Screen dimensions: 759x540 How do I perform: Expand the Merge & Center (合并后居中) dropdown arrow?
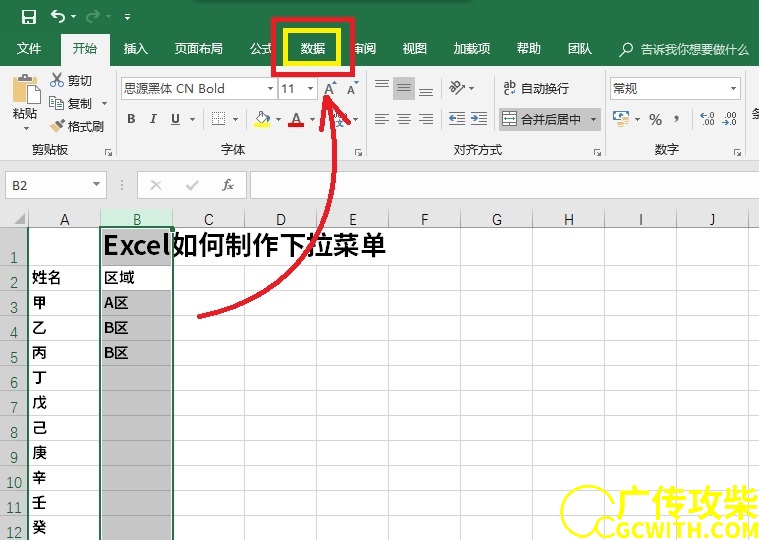[594, 119]
